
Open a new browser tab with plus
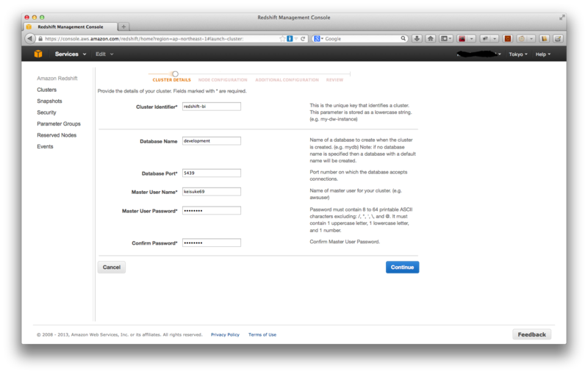(x=123, y=26)
